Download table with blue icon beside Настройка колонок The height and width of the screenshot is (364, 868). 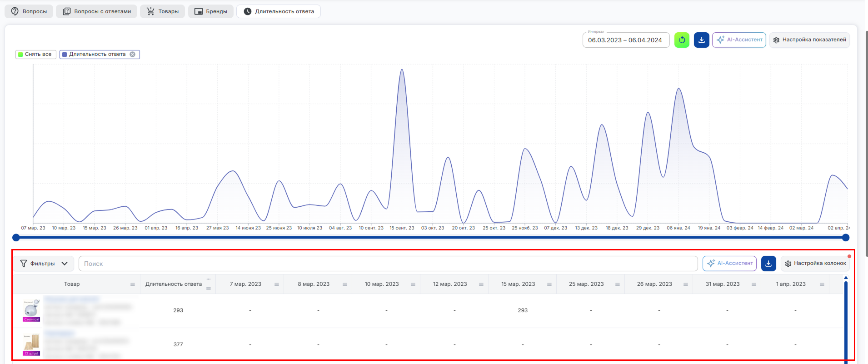tap(768, 264)
